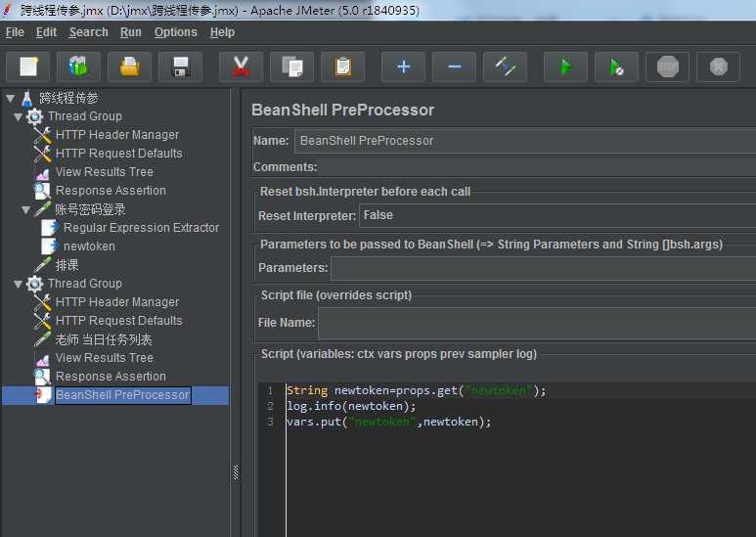Click the split pane divider handle
Image resolution: width=756 pixels, height=537 pixels.
coord(236,472)
